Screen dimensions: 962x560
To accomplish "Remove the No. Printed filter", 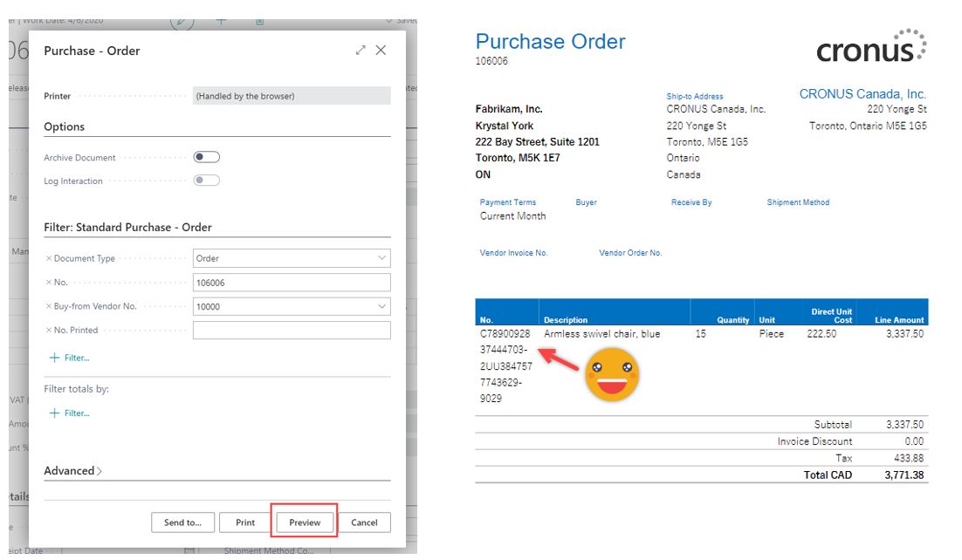I will coord(49,330).
